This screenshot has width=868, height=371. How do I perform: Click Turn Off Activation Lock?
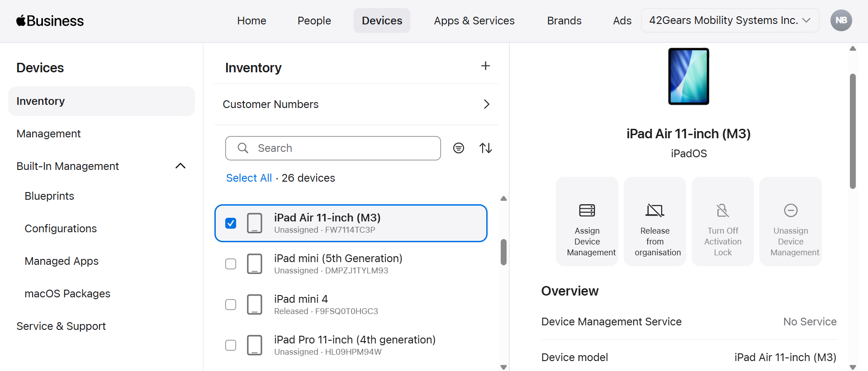click(x=722, y=221)
